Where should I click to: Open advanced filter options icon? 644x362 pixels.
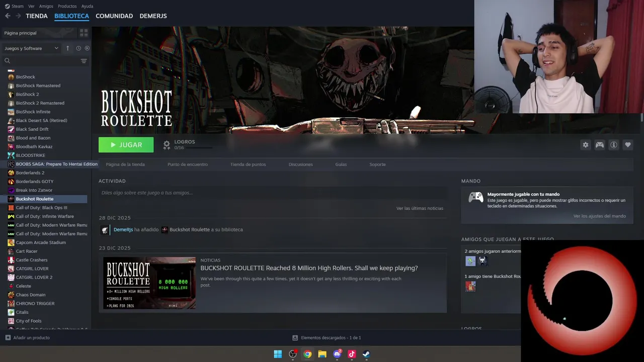tap(84, 61)
